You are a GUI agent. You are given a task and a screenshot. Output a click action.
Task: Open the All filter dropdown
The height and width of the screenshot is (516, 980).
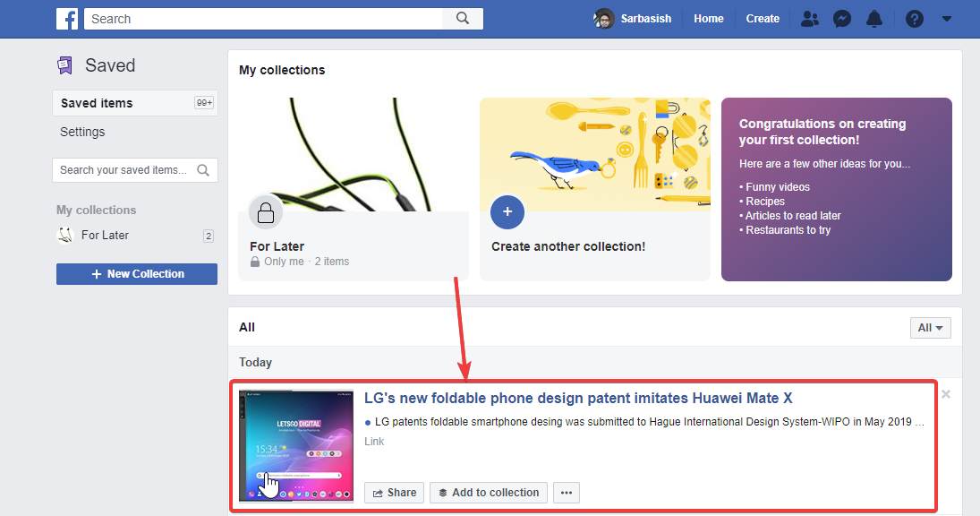(931, 328)
